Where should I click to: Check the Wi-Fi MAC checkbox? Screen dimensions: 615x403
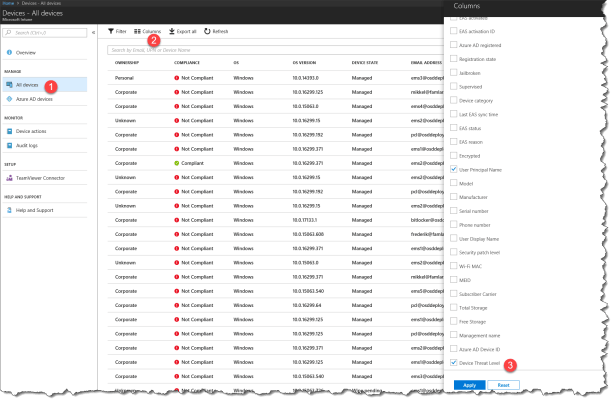coord(454,266)
